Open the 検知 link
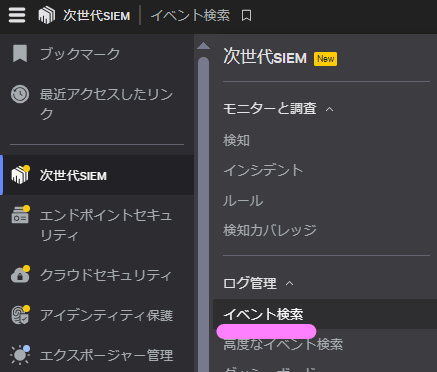437x372 pixels. tap(236, 140)
